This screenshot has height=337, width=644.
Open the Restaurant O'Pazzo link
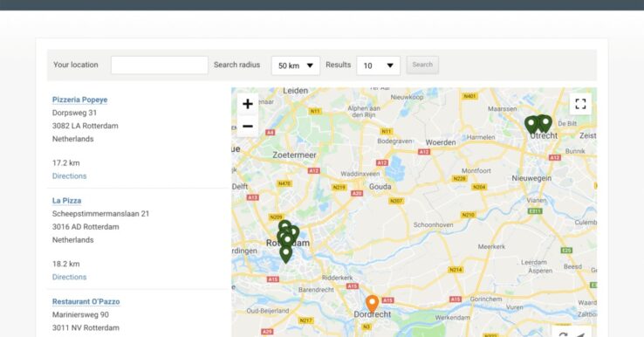pyautogui.click(x=86, y=302)
